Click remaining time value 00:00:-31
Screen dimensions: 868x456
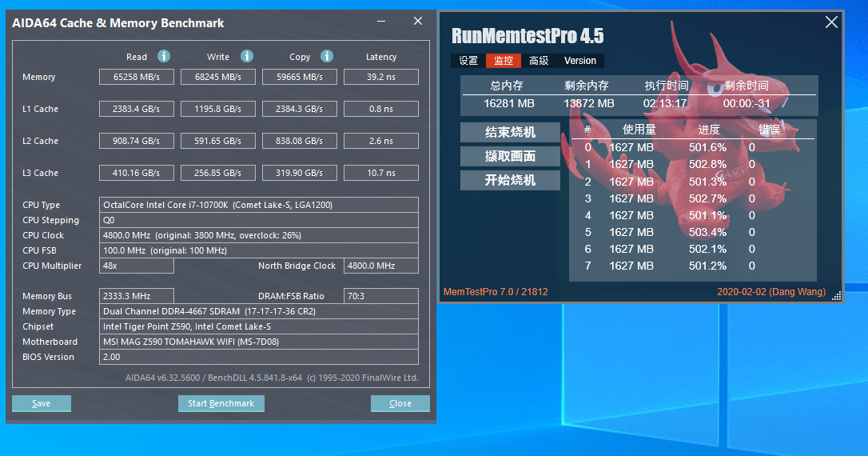[747, 104]
